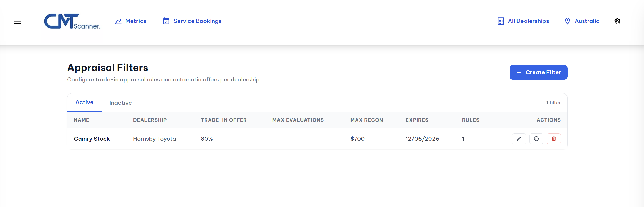Image resolution: width=644 pixels, height=207 pixels.
Task: Open the All Dealerships selector
Action: click(x=523, y=21)
